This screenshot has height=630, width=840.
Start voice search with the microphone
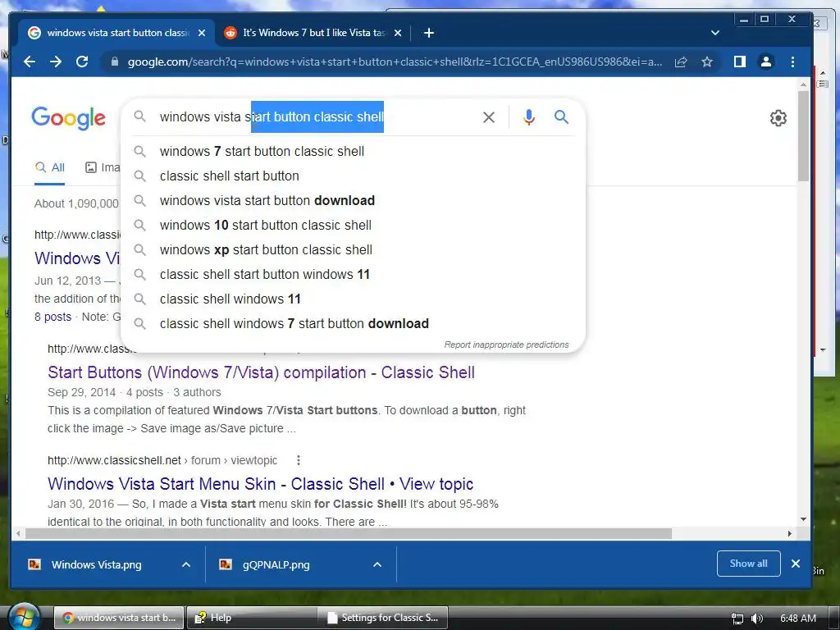529,116
